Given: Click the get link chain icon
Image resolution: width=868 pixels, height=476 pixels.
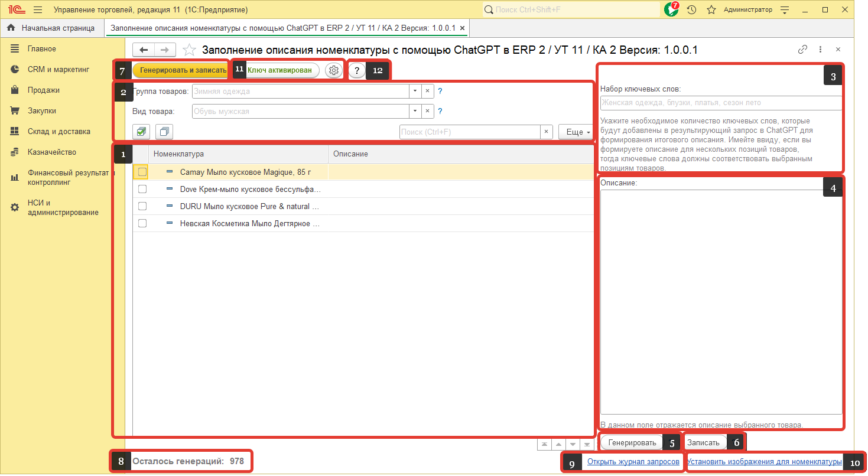Looking at the screenshot, I should pos(802,50).
